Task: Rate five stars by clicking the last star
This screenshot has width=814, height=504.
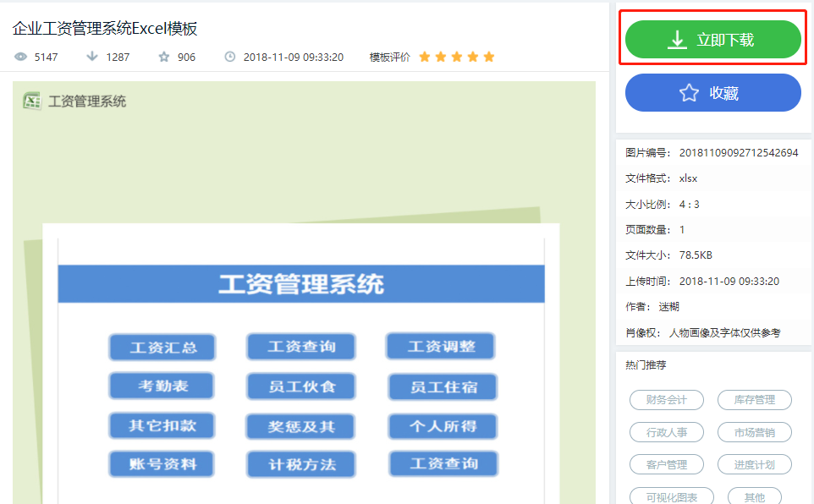Action: [488, 57]
